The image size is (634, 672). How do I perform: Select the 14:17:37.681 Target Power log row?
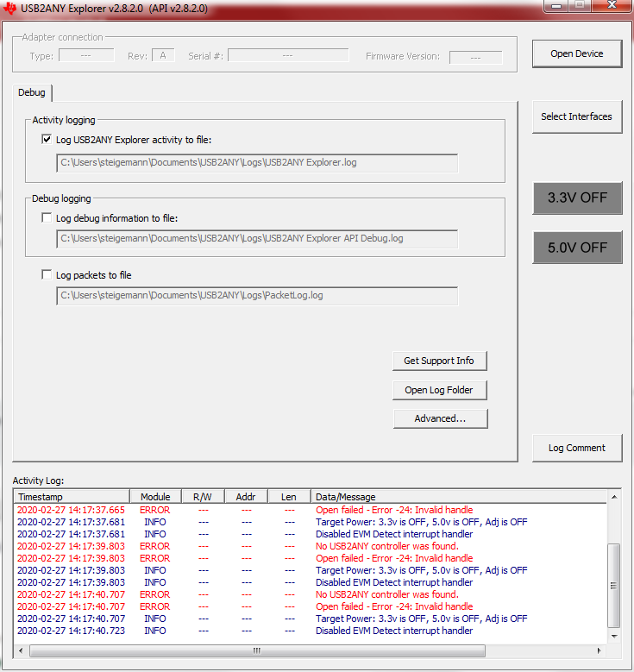pos(311,522)
